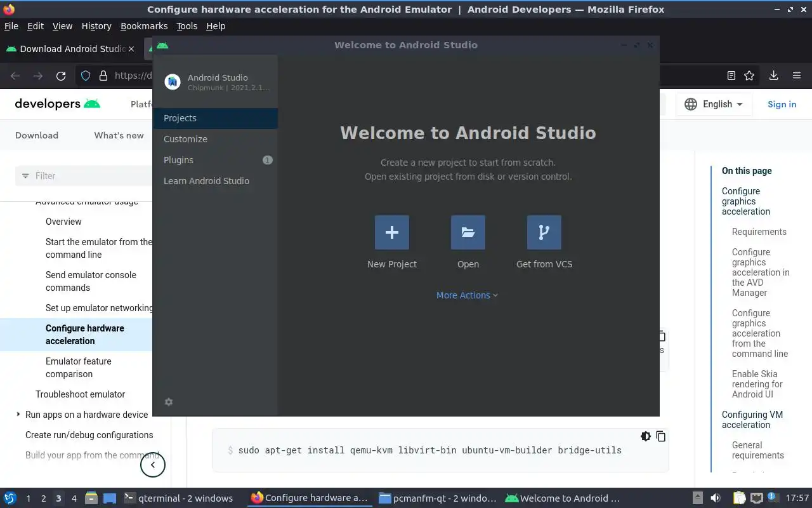Viewport: 812px width, 508px height.
Task: Switch to virtual desktop 1 in taskbar
Action: [x=28, y=498]
